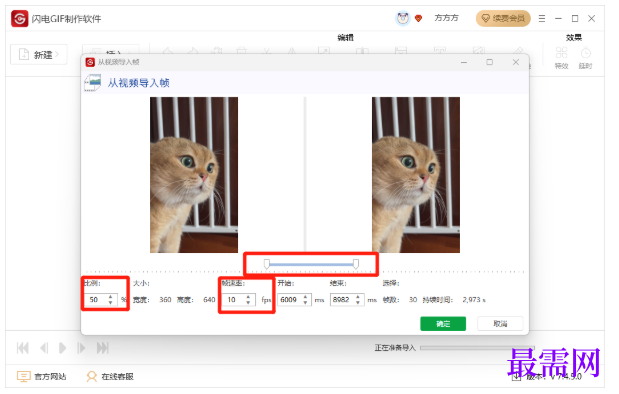Click the next frame playback button
Screen dimensions: 619x394
pos(81,348)
